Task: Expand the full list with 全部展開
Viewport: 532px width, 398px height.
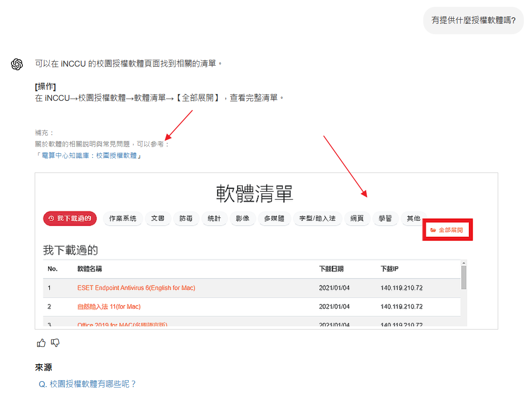Action: click(x=448, y=230)
